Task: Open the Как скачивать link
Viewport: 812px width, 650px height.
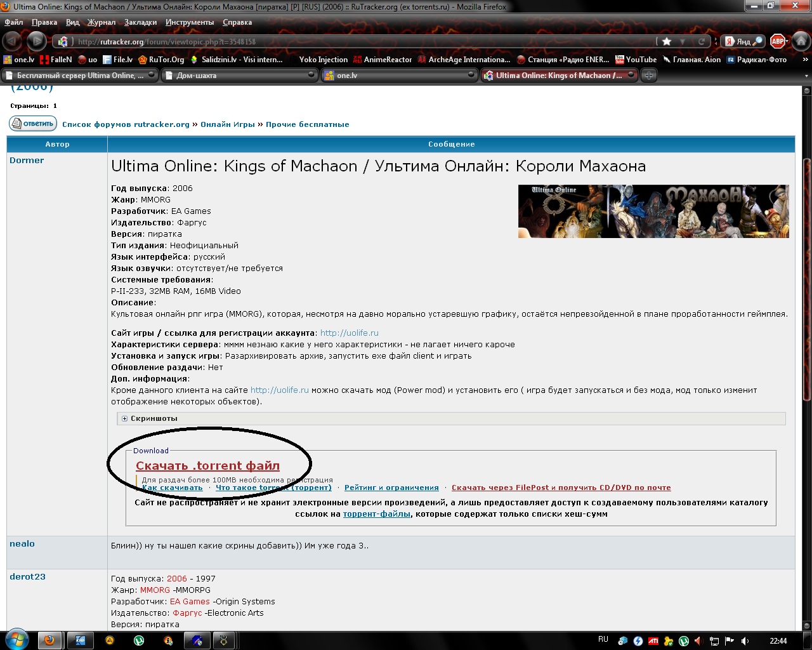Action: [x=173, y=487]
